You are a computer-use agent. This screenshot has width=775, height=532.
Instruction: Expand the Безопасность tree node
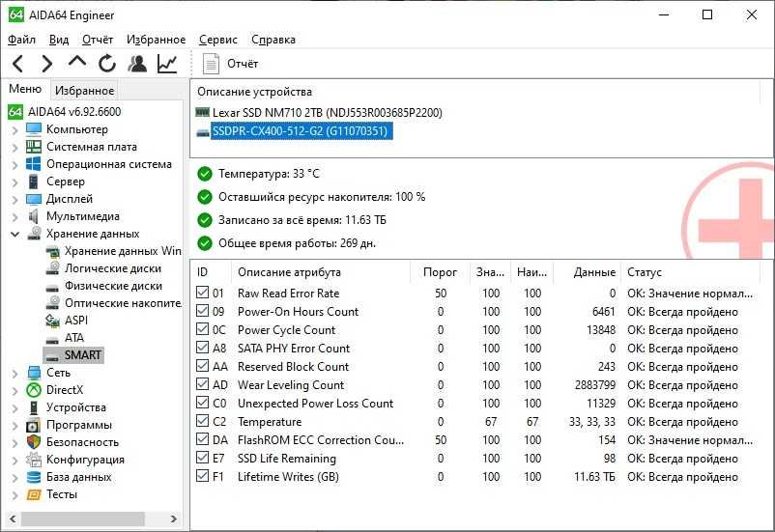pyautogui.click(x=14, y=443)
